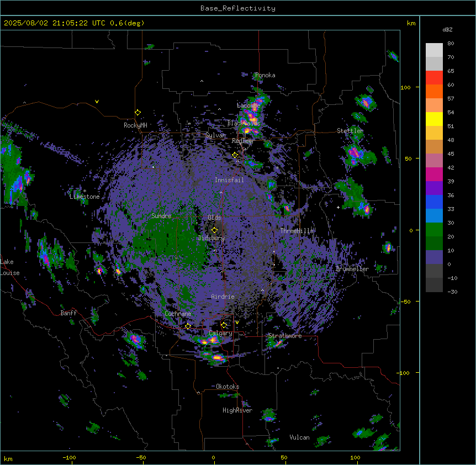Click the white asterisk marker above Limestone

click(84, 191)
